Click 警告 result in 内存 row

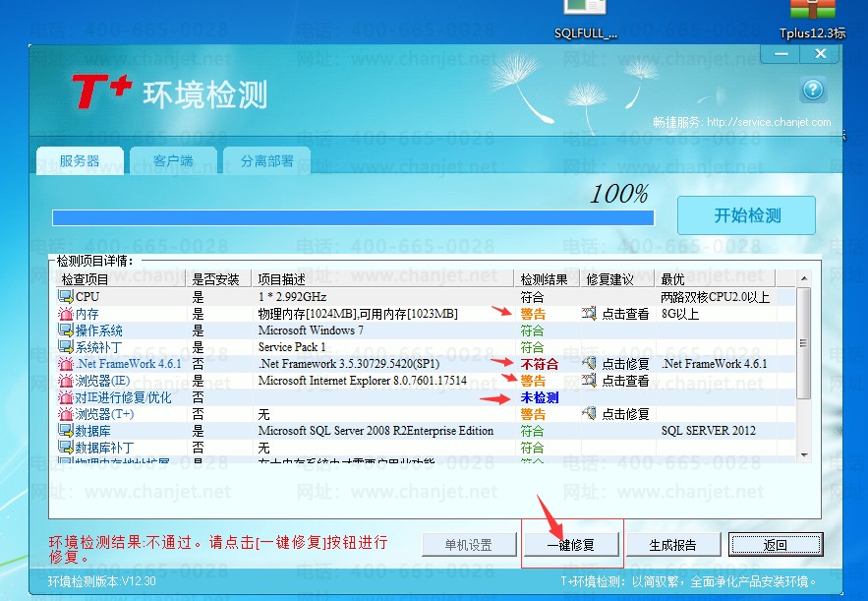tap(533, 314)
